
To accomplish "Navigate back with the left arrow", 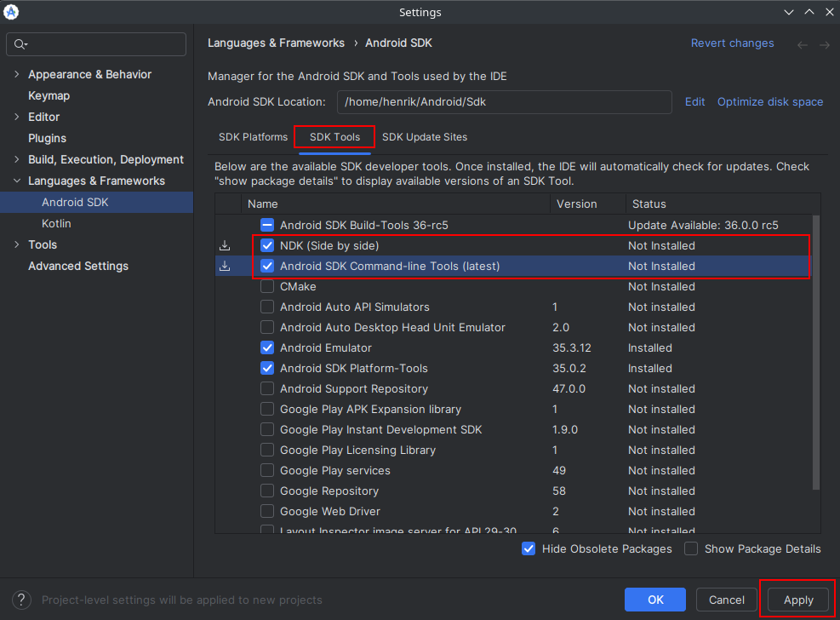I will coord(802,45).
